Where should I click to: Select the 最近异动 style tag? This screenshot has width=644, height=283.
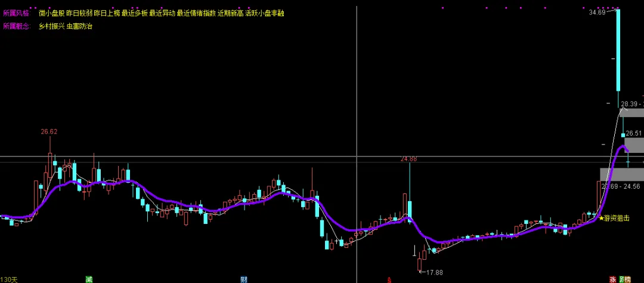coord(163,13)
